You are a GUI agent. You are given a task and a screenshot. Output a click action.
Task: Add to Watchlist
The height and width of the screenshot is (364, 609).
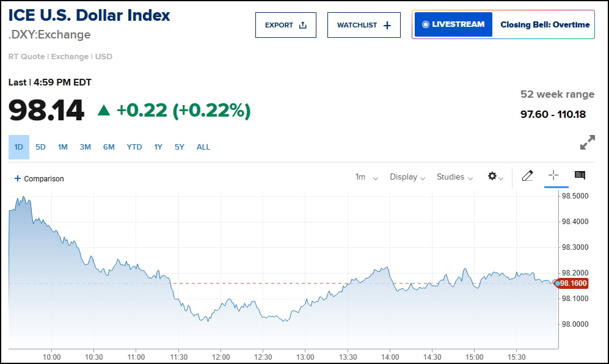click(x=363, y=25)
